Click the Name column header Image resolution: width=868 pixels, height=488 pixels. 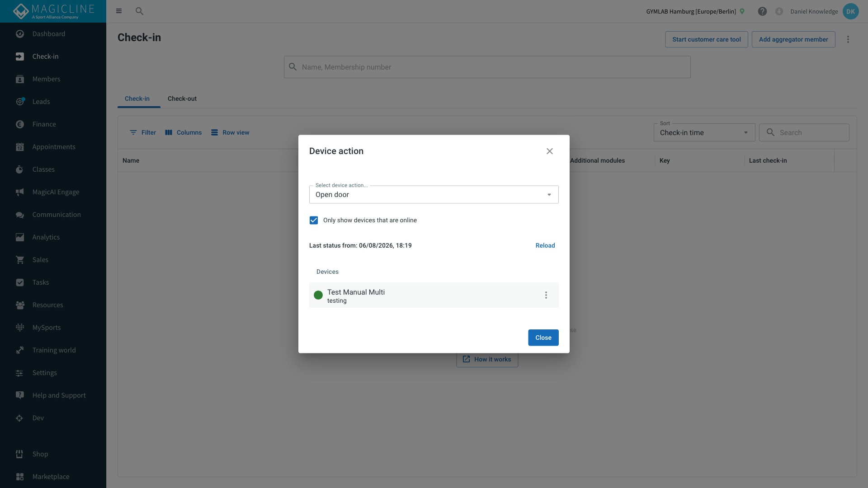coord(131,160)
